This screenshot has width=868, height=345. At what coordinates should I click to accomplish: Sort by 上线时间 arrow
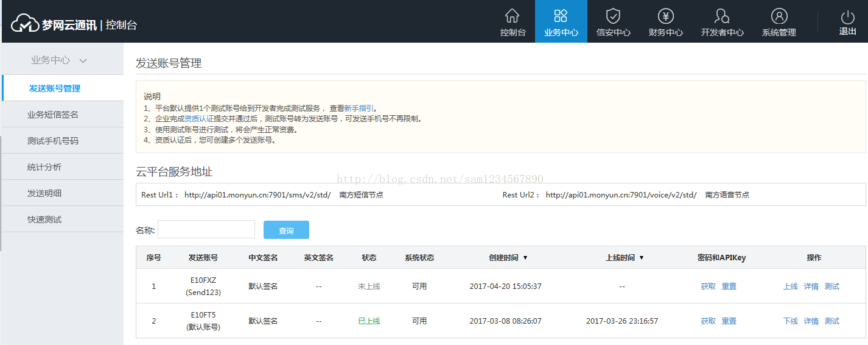641,258
